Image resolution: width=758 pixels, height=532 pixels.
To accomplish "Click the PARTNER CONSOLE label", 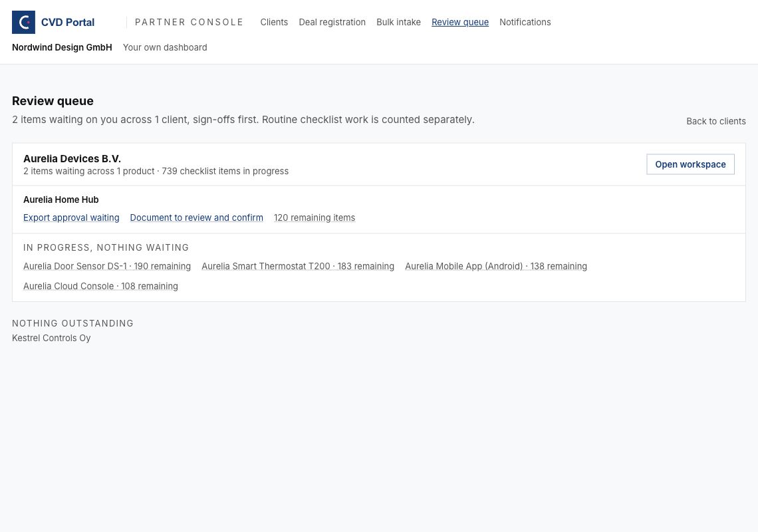I will point(189,22).
